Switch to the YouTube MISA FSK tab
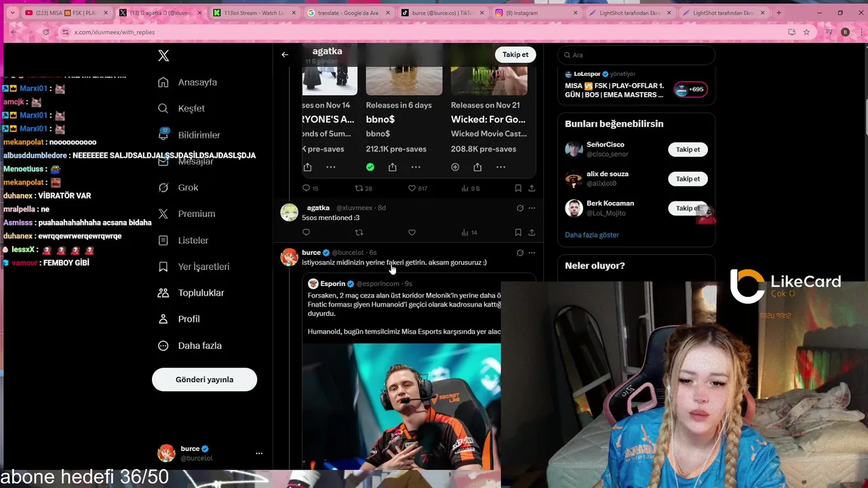The width and height of the screenshot is (868, 488). [x=65, y=13]
